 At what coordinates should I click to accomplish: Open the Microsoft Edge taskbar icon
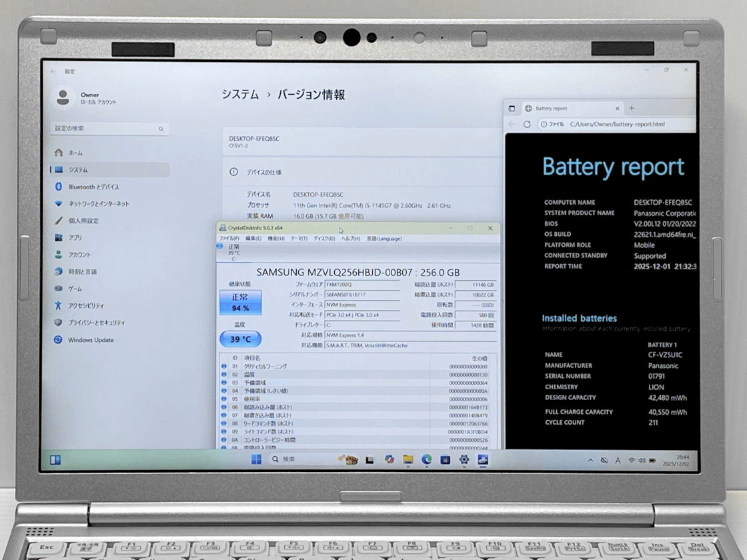(426, 459)
